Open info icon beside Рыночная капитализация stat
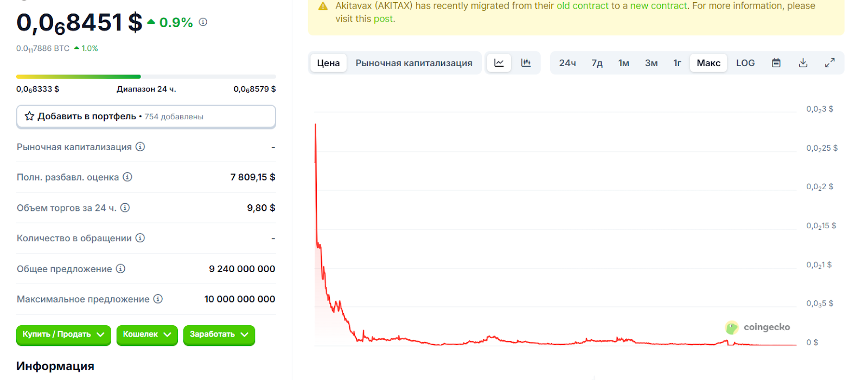868x380 pixels. (x=140, y=146)
